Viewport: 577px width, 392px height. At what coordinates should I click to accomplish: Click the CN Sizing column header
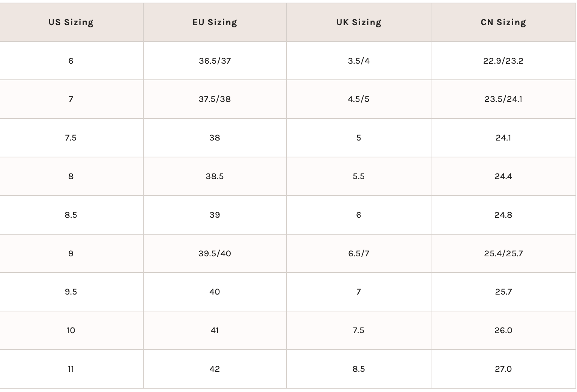(503, 22)
